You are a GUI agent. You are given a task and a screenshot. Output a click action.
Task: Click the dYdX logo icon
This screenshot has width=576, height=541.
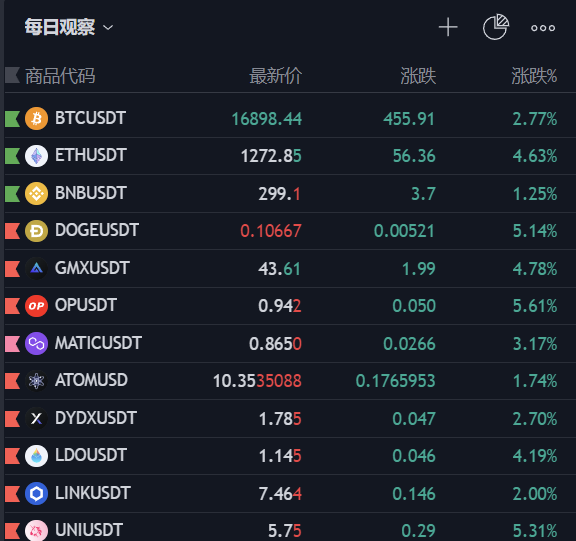36,419
